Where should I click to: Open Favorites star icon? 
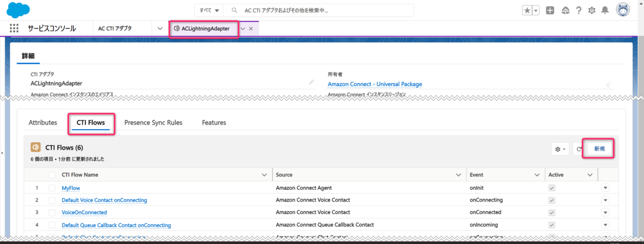(x=527, y=10)
